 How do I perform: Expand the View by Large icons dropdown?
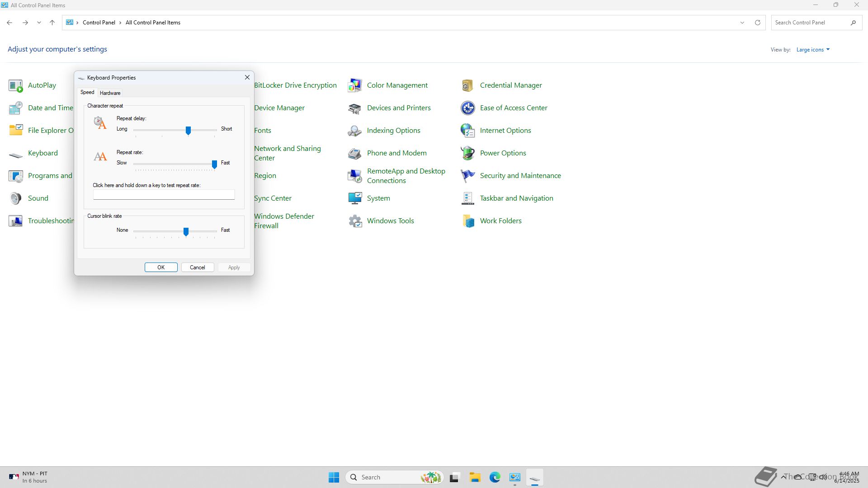coord(813,50)
